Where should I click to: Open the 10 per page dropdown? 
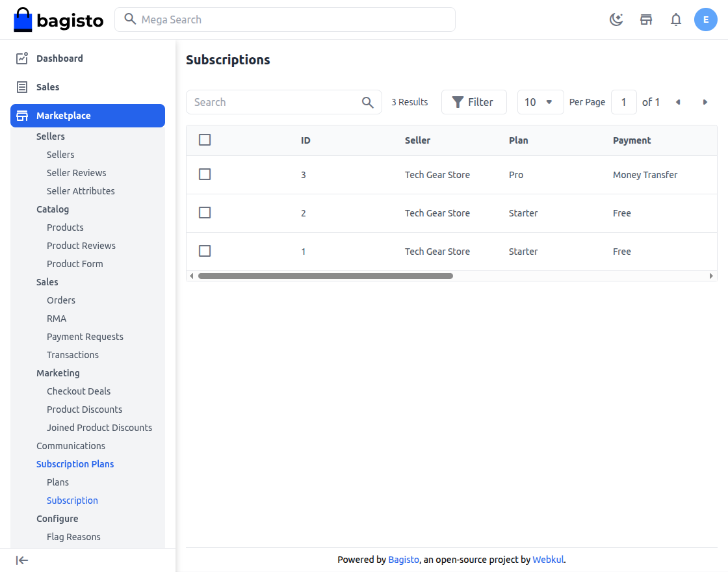click(540, 102)
